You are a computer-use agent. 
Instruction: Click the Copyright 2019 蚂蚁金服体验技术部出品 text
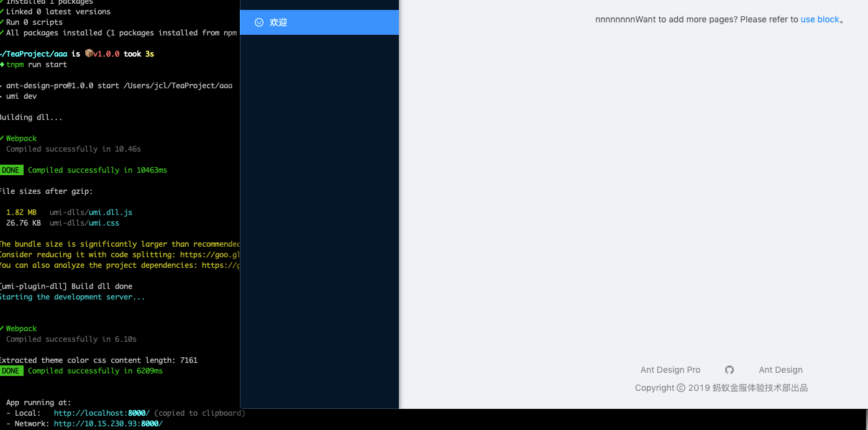(x=721, y=388)
